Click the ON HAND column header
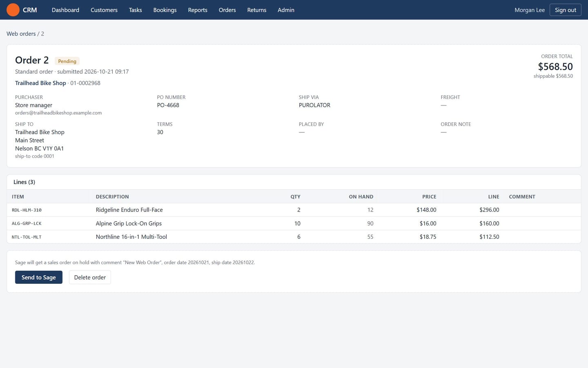 361,197
